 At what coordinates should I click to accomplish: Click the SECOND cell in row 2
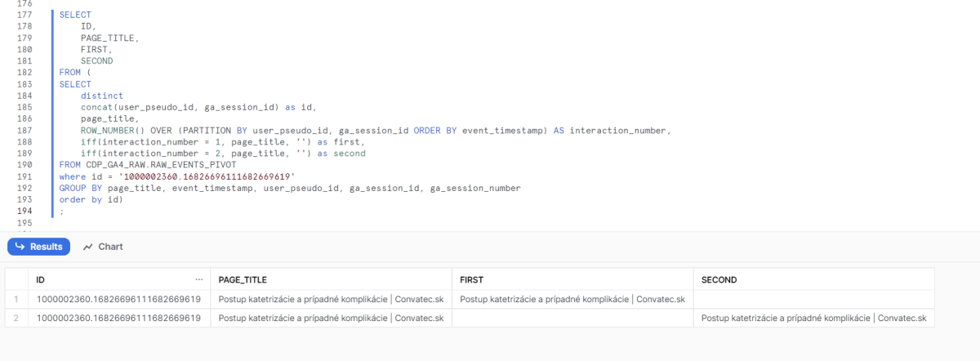[814, 318]
